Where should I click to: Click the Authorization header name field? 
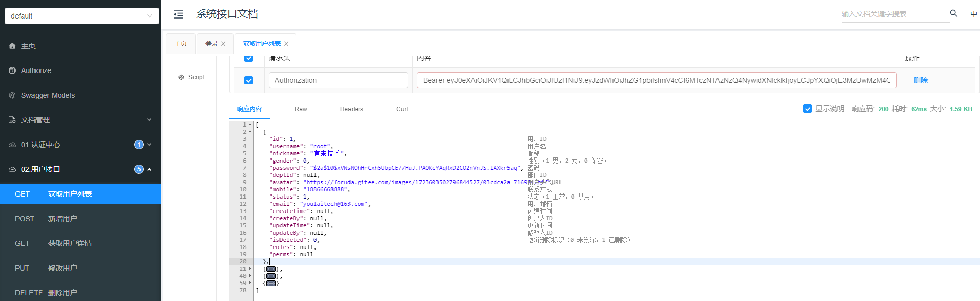click(x=338, y=80)
